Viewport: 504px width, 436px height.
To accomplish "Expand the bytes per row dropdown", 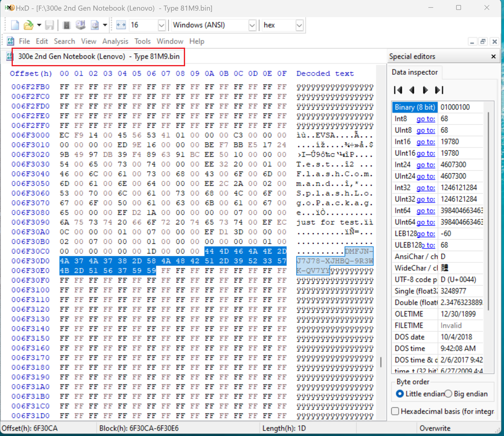I will tap(161, 25).
